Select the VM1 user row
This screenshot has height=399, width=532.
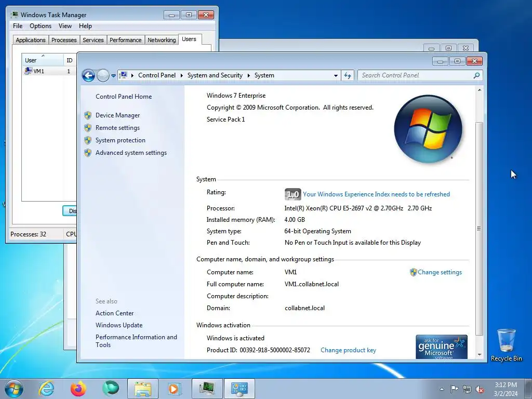coord(49,71)
